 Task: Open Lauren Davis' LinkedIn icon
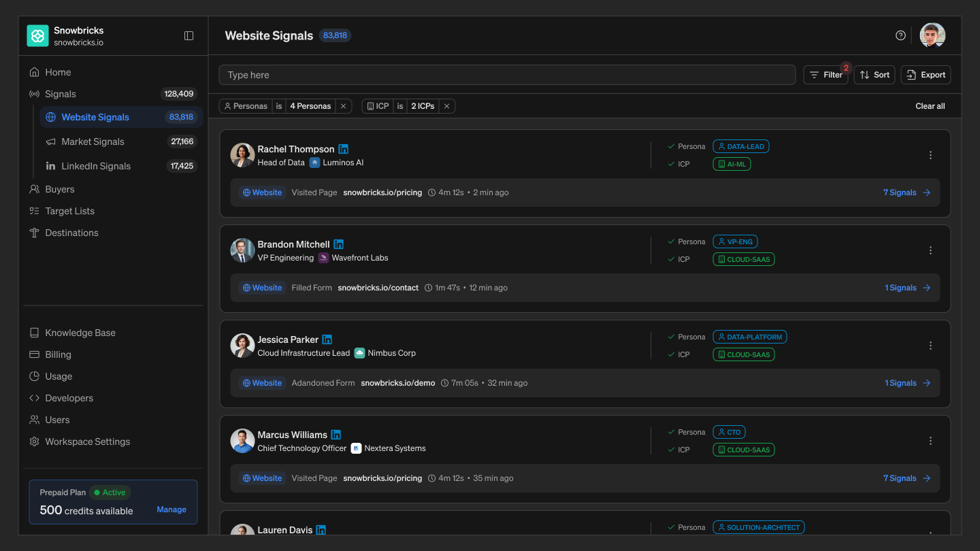tap(321, 530)
